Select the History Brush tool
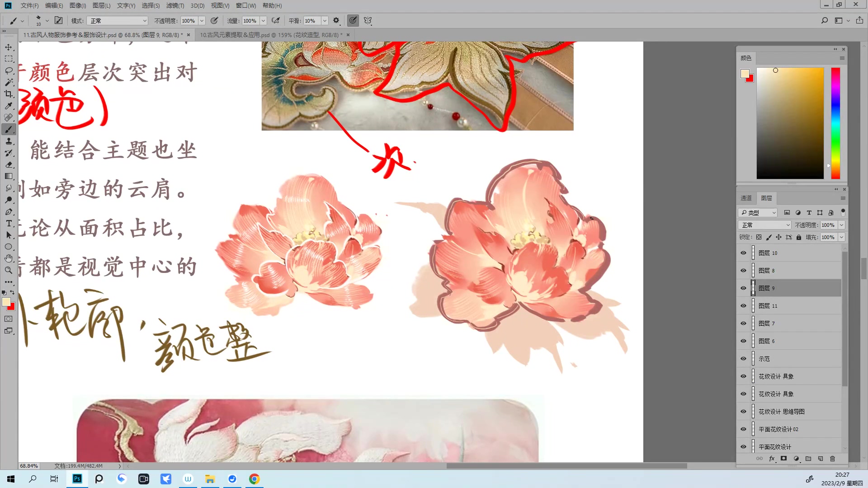 [9, 153]
